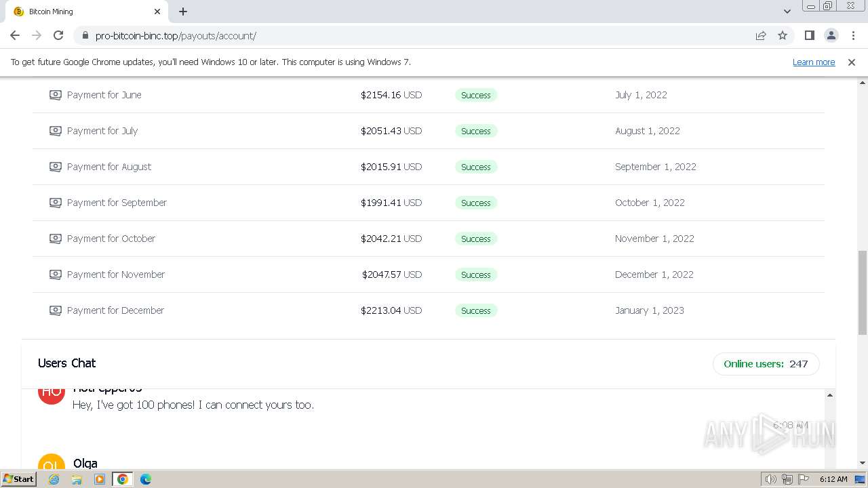Open Internet Explorer from the taskbar
The image size is (868, 488).
(x=54, y=479)
